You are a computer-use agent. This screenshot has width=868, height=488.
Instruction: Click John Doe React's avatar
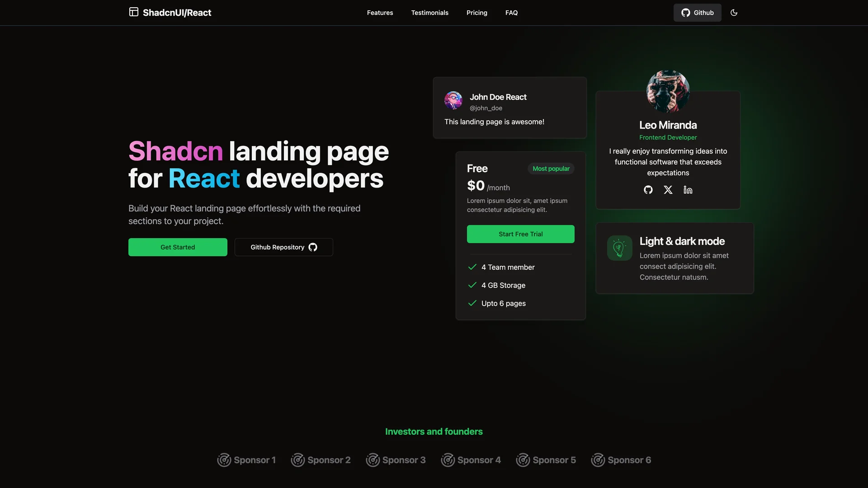453,100
